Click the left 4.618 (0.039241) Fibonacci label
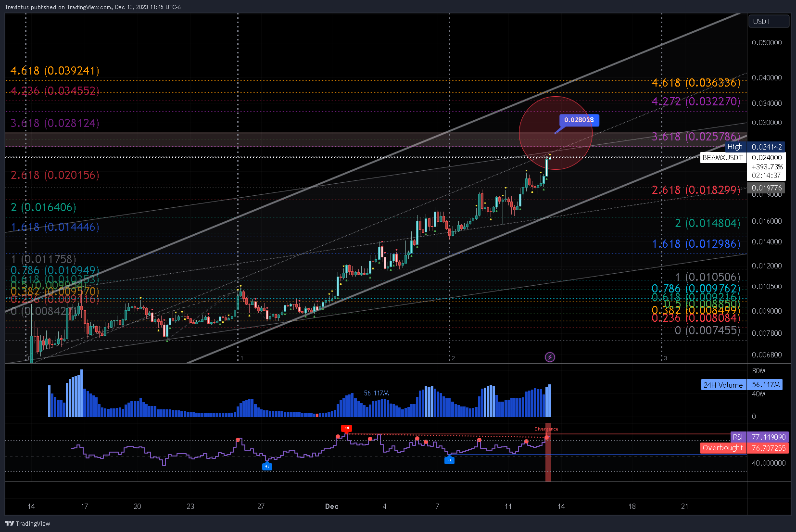Screen dimensions: 796x532 [x=55, y=71]
